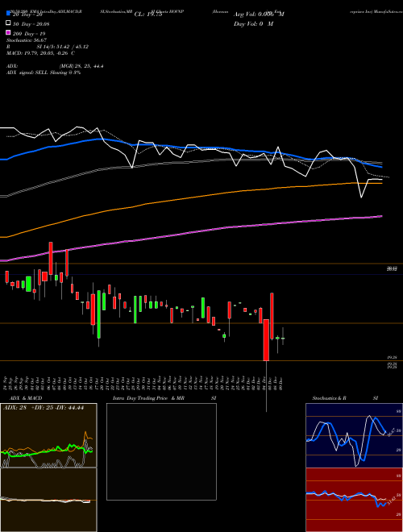Open the blue Stochastics mini chart
Screen dimensions: 403x532
(x=354, y=435)
